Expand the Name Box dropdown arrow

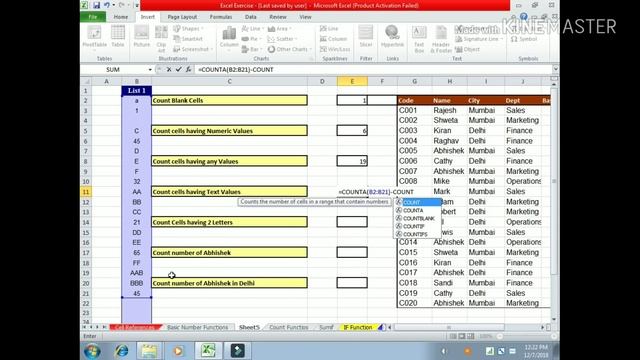(150, 70)
